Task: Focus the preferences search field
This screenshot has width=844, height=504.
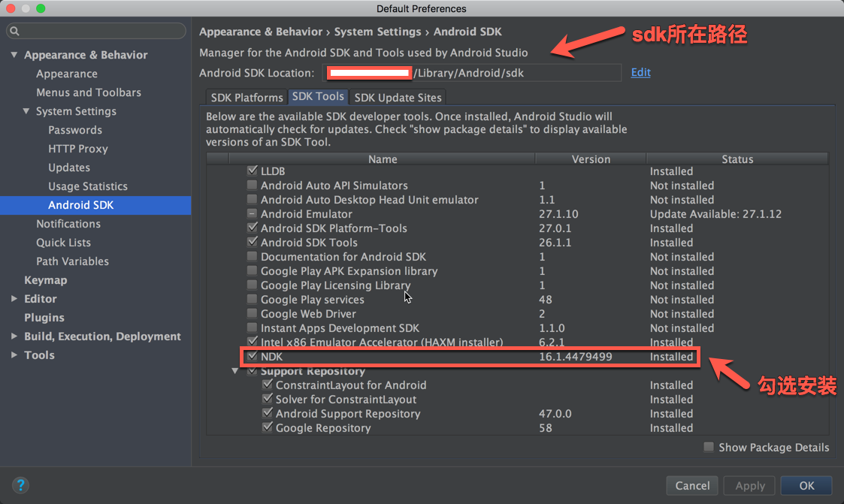Action: (x=95, y=32)
